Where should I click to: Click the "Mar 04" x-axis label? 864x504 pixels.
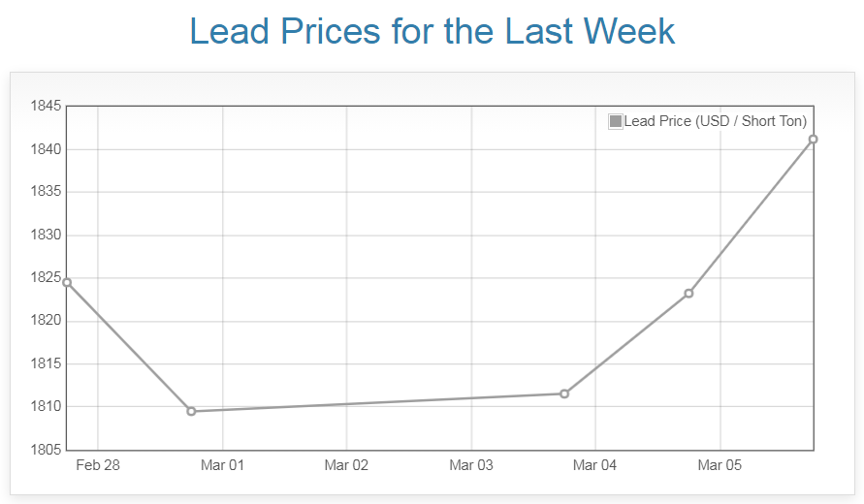click(x=595, y=465)
